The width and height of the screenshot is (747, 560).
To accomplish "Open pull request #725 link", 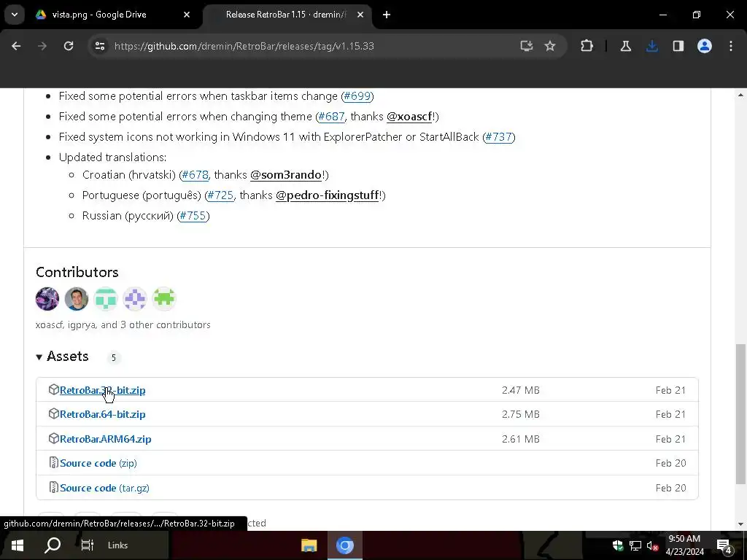I will coord(220,195).
